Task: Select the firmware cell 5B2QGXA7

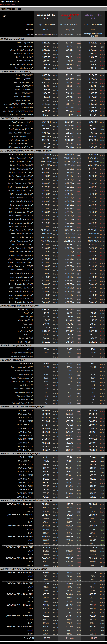Action: [46, 30]
